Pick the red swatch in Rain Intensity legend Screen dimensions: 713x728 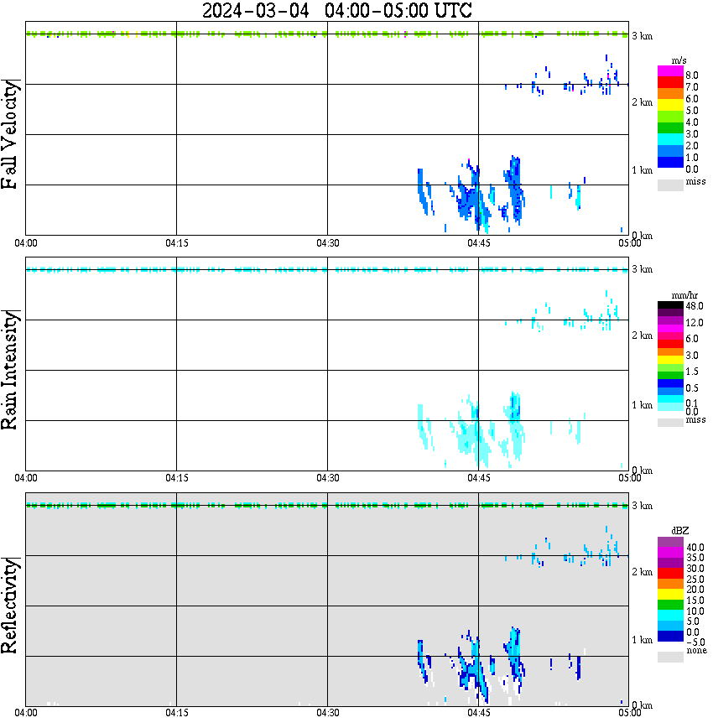point(670,344)
